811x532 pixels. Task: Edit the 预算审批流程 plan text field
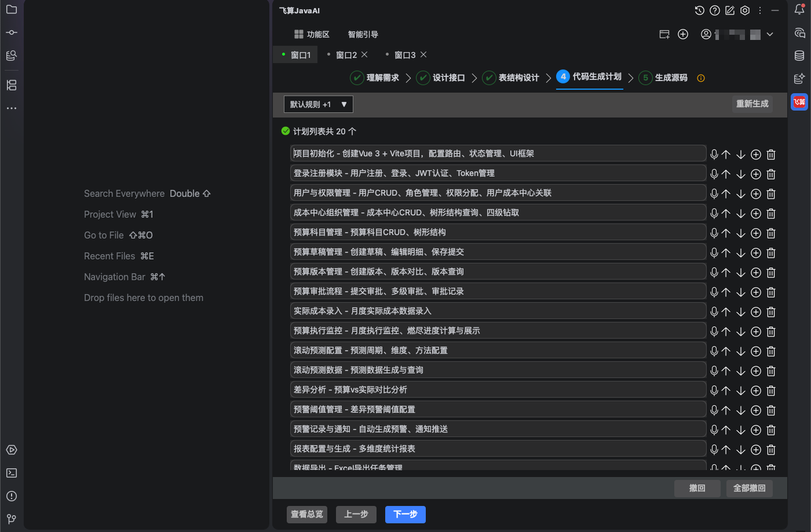498,291
